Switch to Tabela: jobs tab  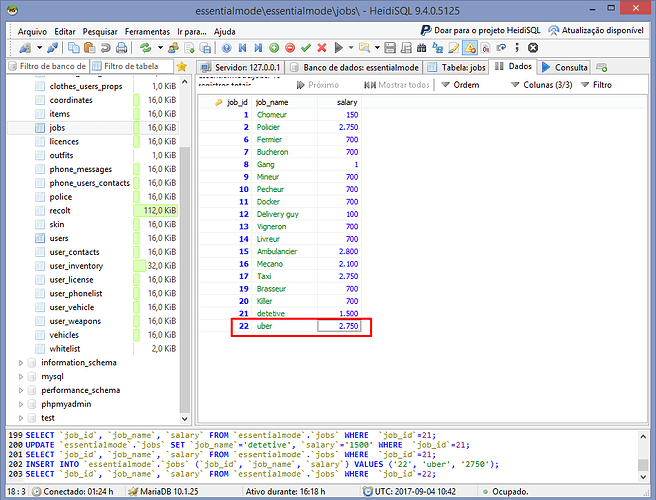[x=456, y=67]
